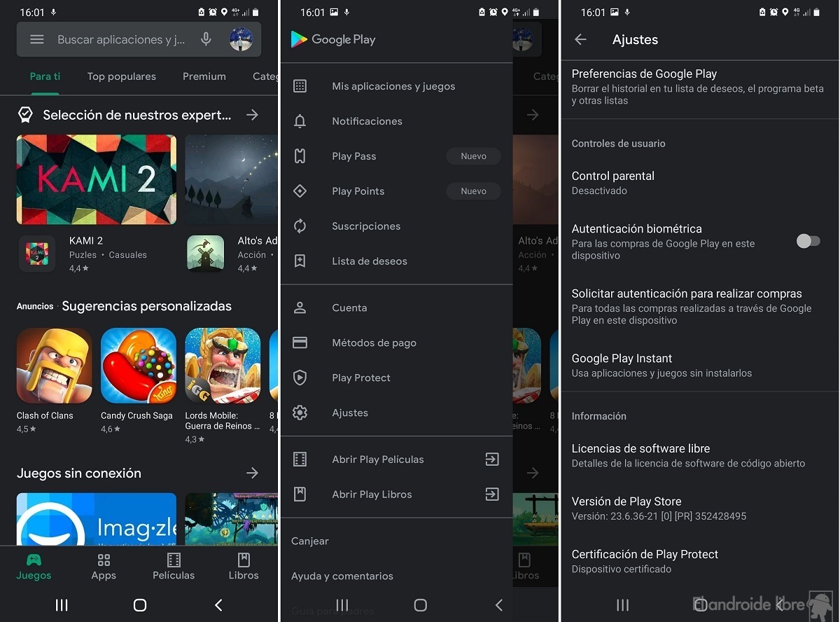Tap the Abrir Play Películas film icon
Screen dimensions: 840x622
tap(300, 459)
